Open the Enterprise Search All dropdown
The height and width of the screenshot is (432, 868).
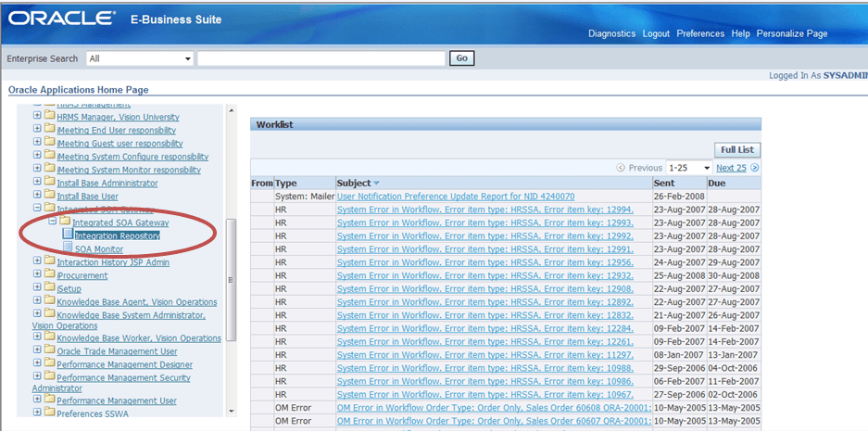coord(140,58)
